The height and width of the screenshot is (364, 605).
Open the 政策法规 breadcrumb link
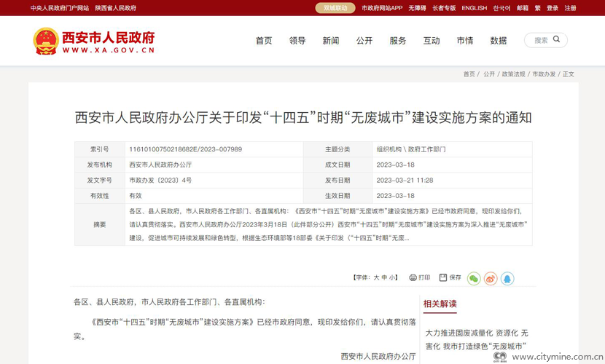point(513,74)
